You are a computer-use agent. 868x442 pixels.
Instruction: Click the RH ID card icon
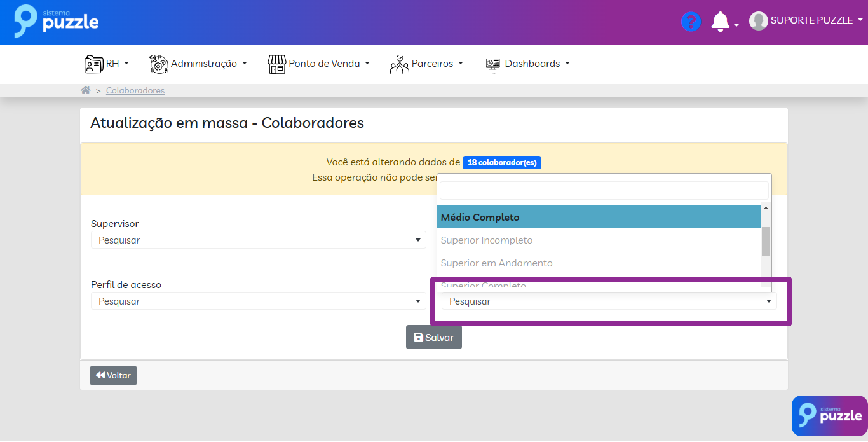click(93, 64)
